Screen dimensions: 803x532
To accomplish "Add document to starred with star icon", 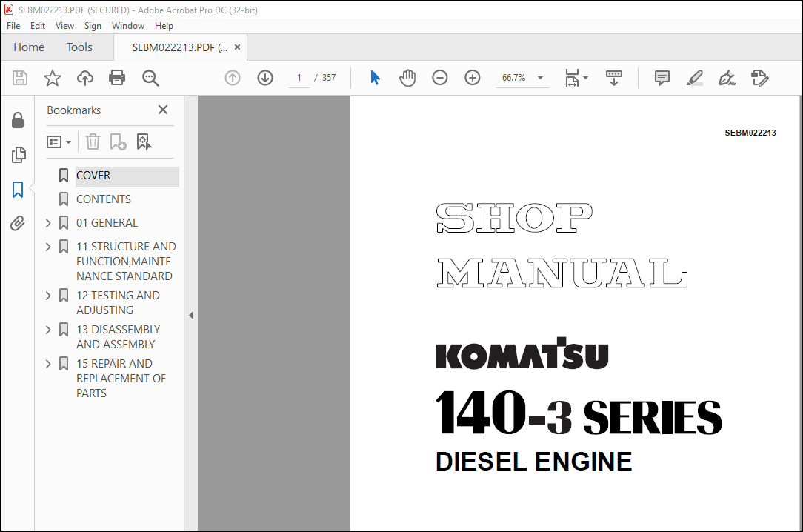I will (53, 78).
